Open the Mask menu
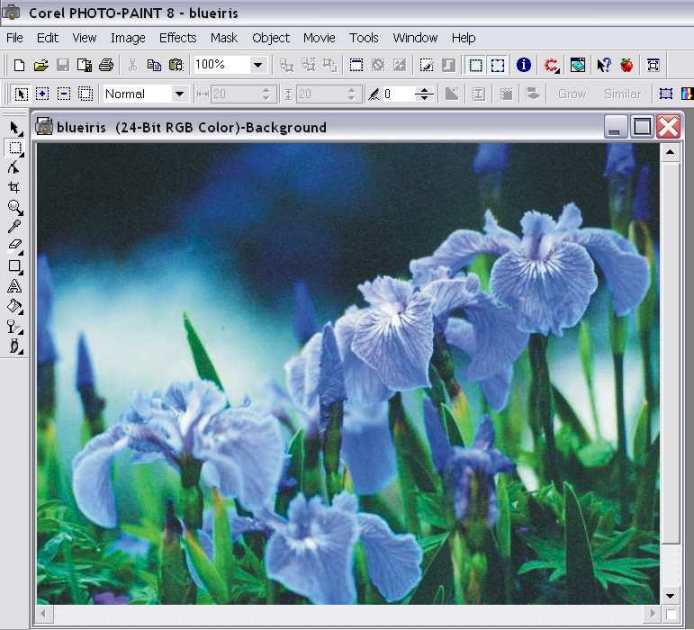694x630 pixels. click(224, 38)
